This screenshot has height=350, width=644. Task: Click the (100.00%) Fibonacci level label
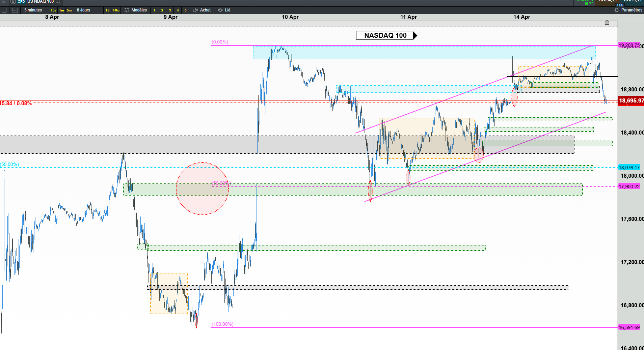click(222, 324)
